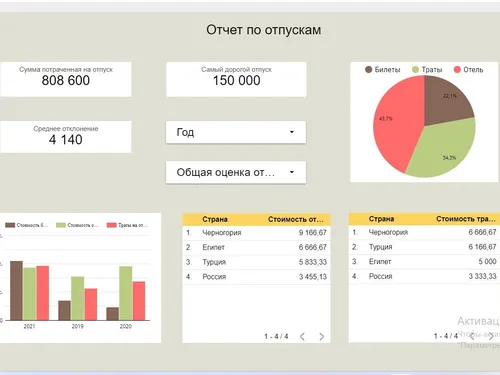500x375 pixels.
Task: Click the 150 000 most expensive vacation scorecard
Action: click(236, 79)
